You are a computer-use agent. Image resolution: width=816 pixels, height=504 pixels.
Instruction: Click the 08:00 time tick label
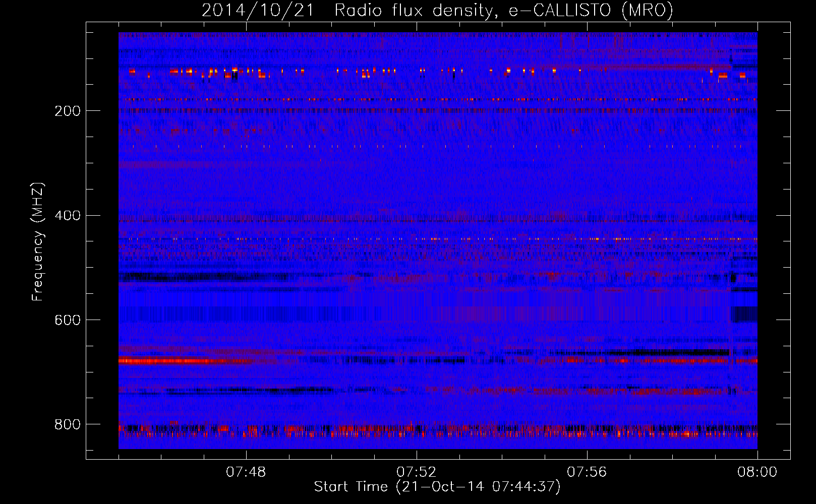757,472
